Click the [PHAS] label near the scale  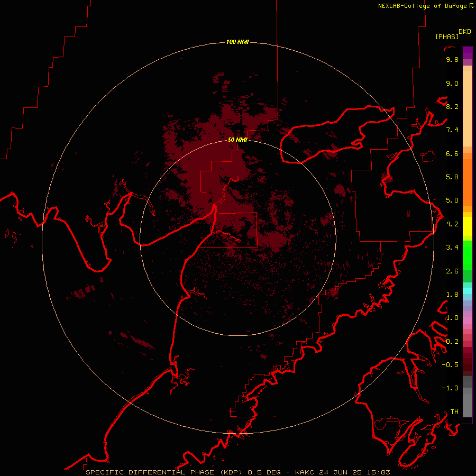(447, 36)
